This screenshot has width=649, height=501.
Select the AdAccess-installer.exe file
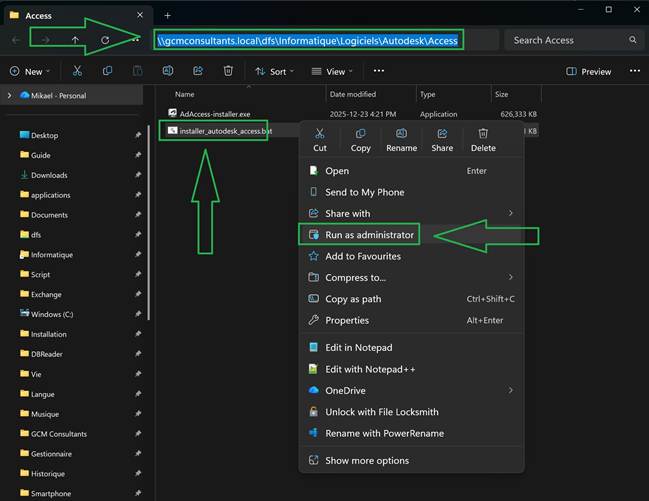pyautogui.click(x=215, y=114)
